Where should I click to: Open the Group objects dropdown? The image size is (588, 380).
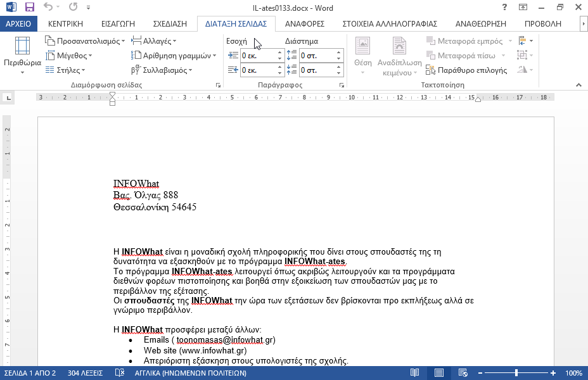click(x=525, y=55)
